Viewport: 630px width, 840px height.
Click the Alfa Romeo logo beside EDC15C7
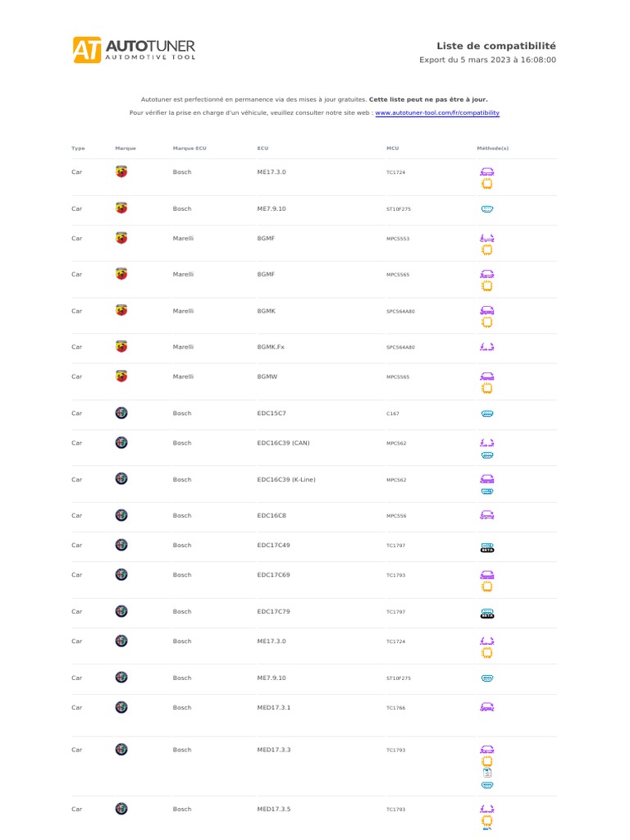(x=121, y=413)
